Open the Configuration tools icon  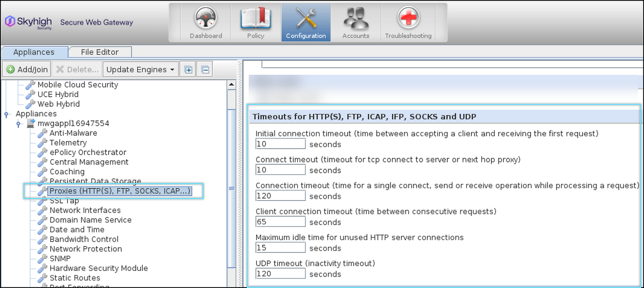[306, 19]
